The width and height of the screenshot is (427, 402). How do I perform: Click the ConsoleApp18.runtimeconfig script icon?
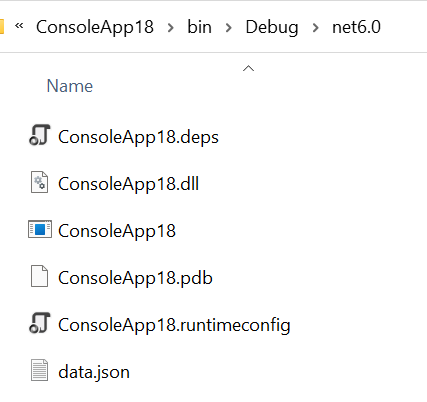click(40, 323)
